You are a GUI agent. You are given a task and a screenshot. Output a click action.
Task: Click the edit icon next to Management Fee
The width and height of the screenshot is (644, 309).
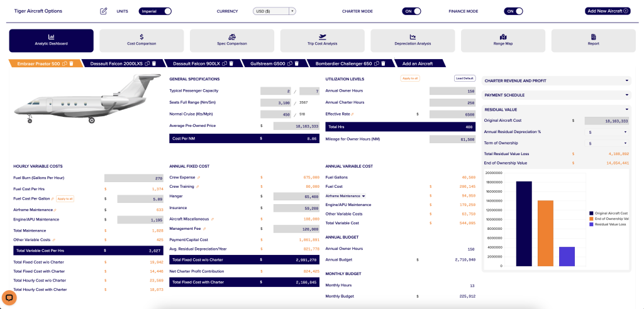click(204, 229)
